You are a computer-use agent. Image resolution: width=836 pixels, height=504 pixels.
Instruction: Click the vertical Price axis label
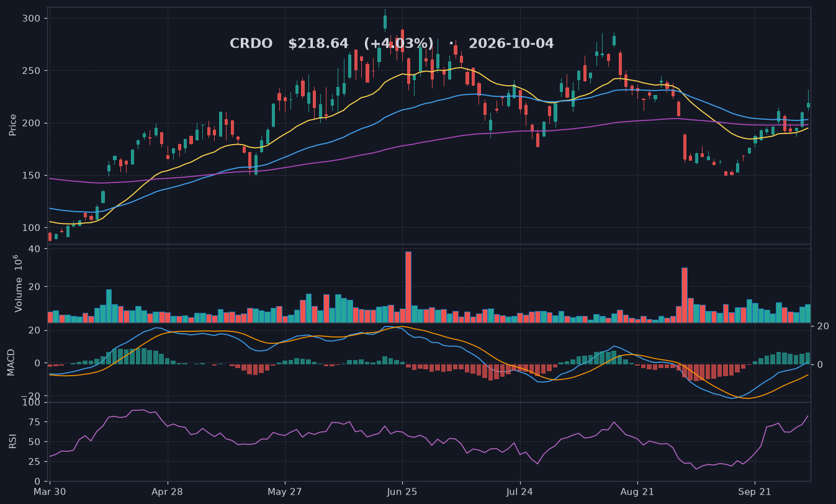click(13, 124)
